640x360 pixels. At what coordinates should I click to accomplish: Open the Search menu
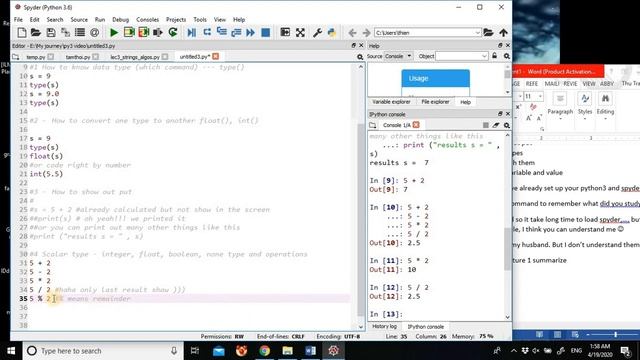(55, 20)
